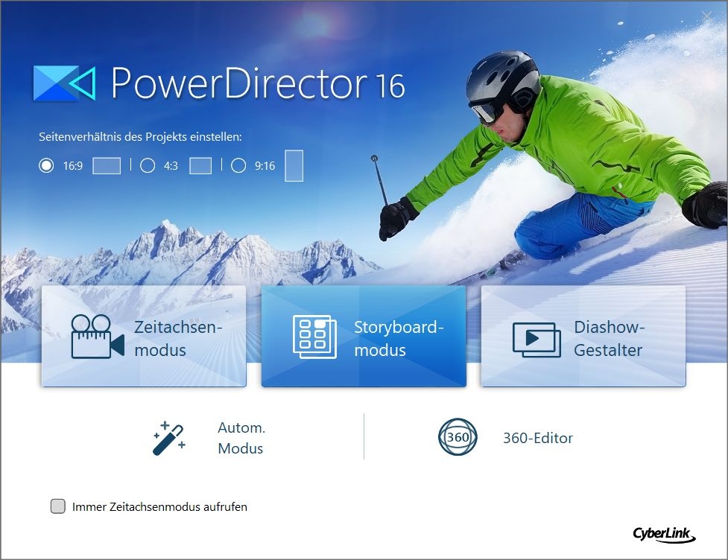Select the 16:9 aspect ratio radio button
Image resolution: width=728 pixels, height=560 pixels.
click(x=47, y=165)
